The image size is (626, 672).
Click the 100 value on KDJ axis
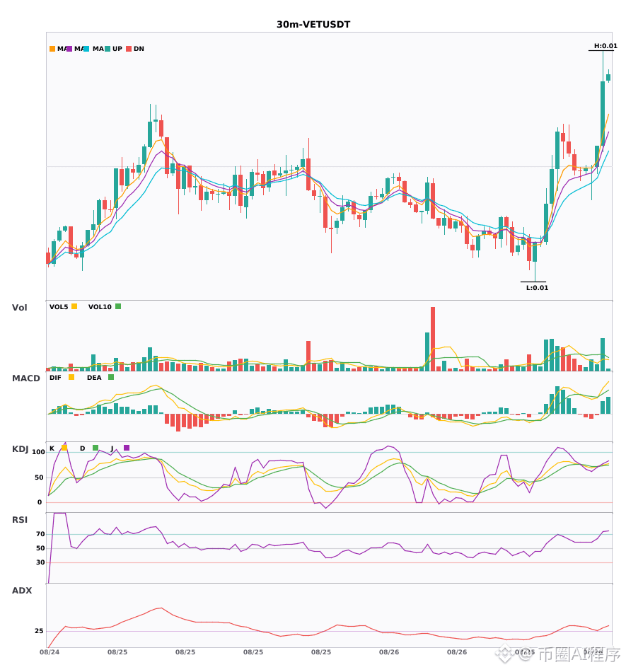pos(39,452)
